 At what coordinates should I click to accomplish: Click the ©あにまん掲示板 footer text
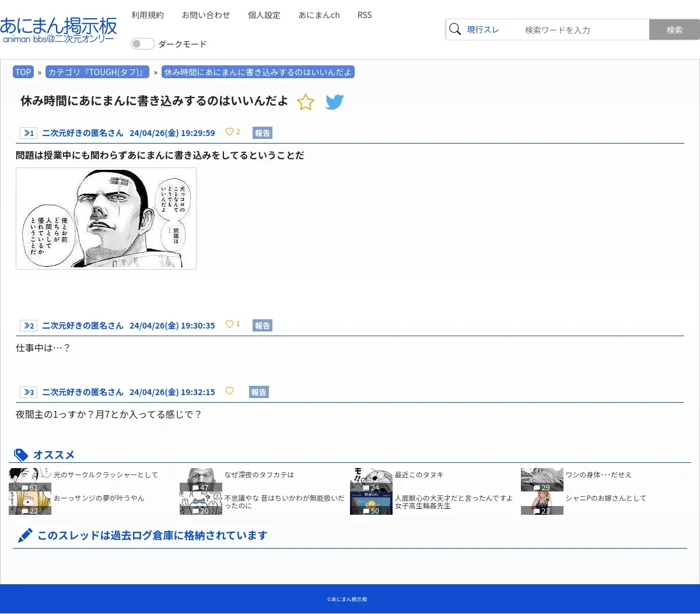tap(347, 599)
